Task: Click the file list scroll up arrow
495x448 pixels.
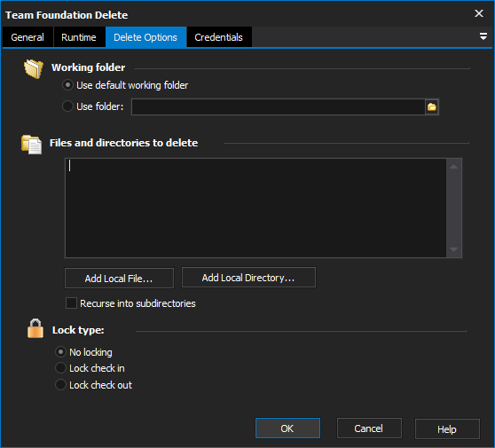Action: coord(453,167)
